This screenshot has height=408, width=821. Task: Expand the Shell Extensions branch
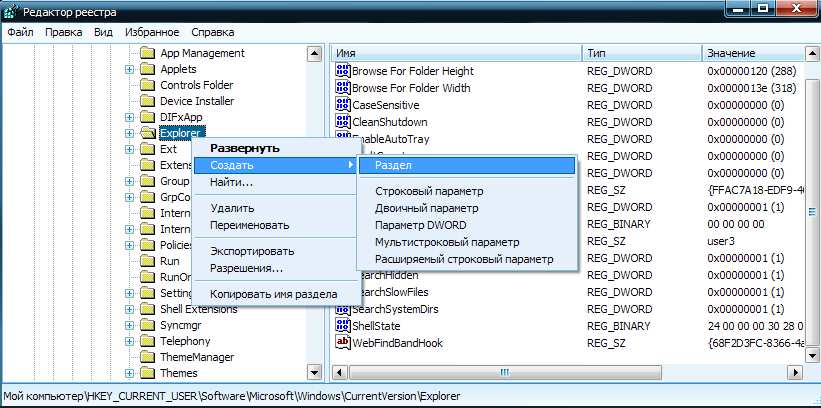pos(129,309)
